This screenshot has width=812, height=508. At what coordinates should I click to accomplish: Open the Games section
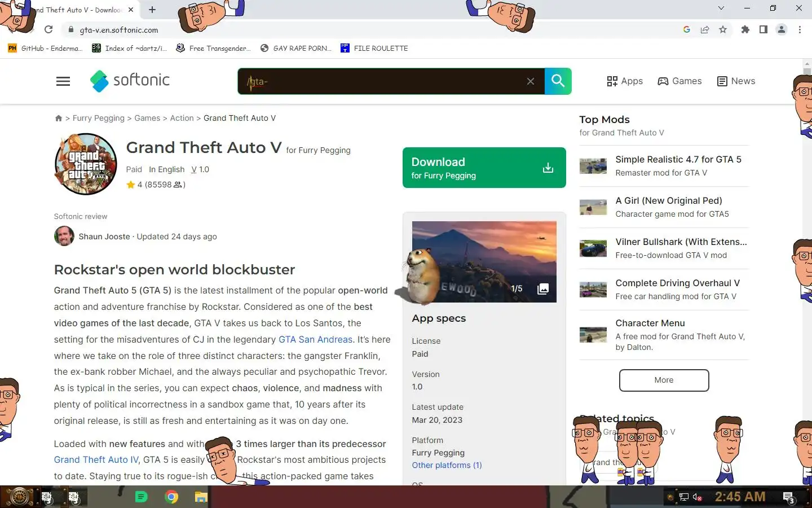(679, 81)
